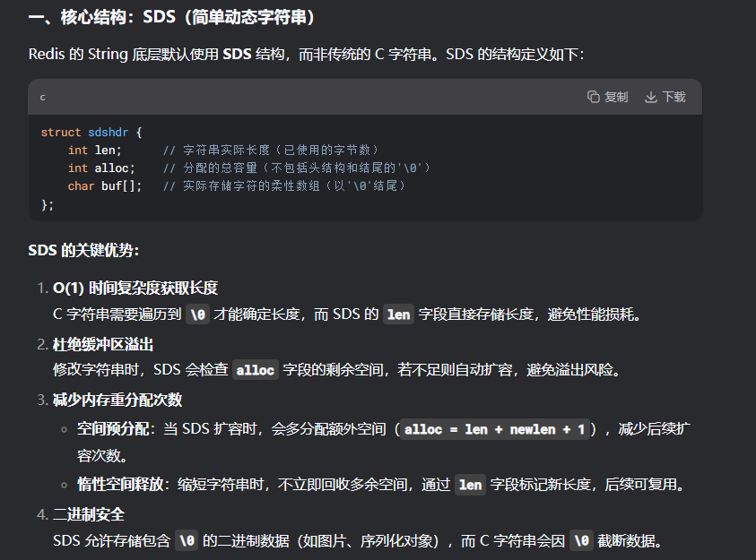
Task: Click inline code 'alloc = len + newlen + 1'
Action: point(495,429)
